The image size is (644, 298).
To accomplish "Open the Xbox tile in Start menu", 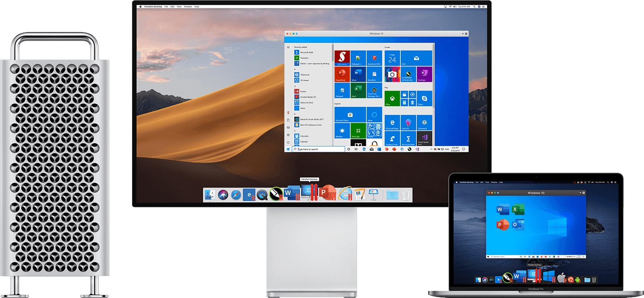I will pos(392,99).
